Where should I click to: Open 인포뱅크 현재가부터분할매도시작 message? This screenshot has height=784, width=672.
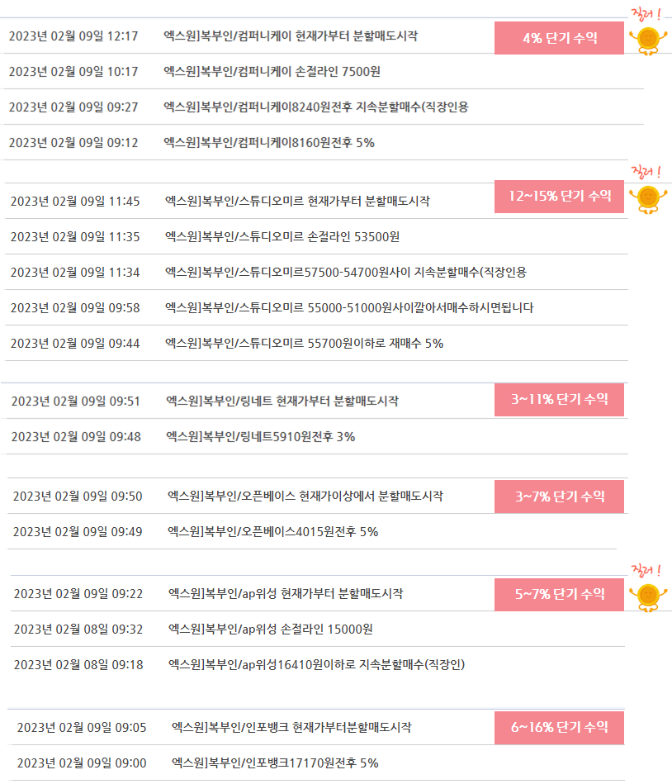click(x=291, y=728)
